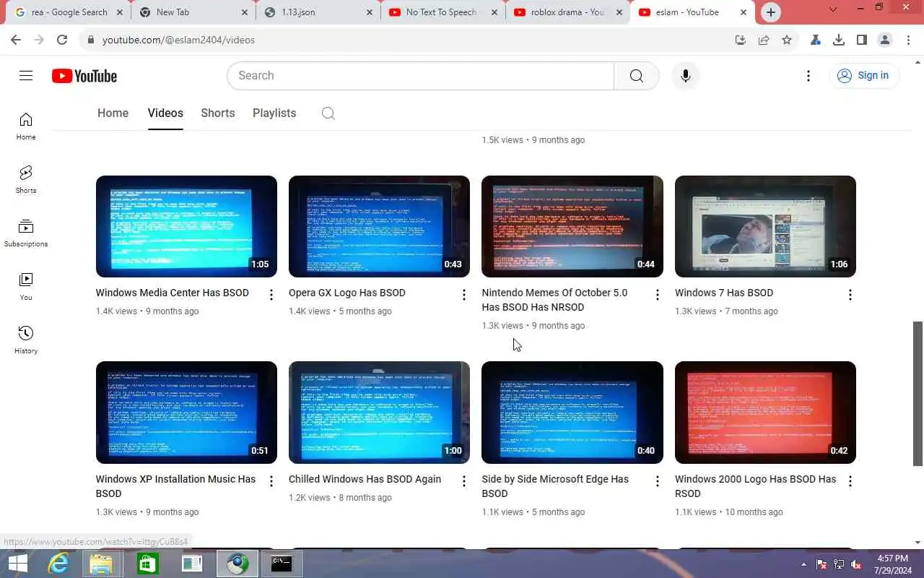Click the YouTube search input field
The height and width of the screenshot is (578, 924).
click(420, 76)
